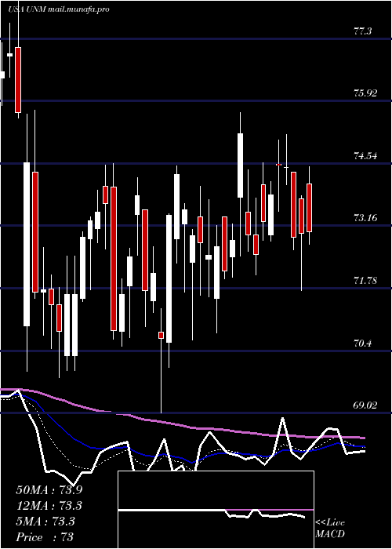Click the 73.16 price axis label
The image size is (392, 549).
coord(365,218)
